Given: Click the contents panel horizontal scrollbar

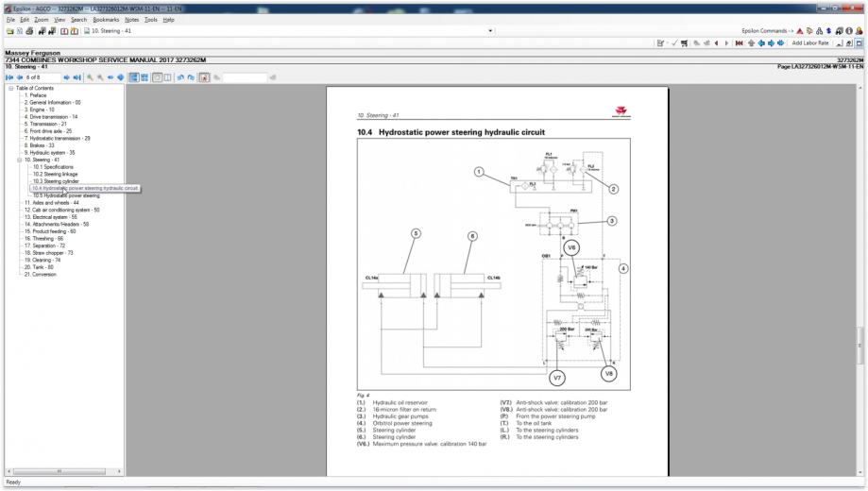Looking at the screenshot, I should coord(59,471).
